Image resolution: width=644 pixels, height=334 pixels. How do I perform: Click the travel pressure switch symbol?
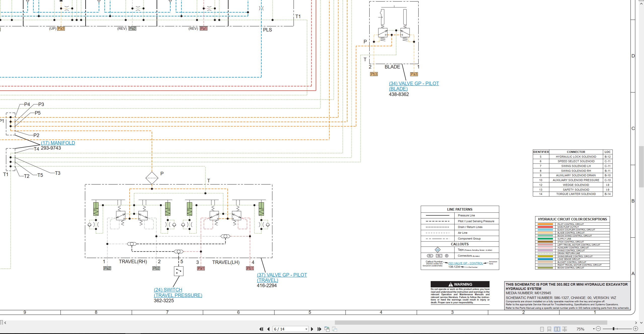(x=179, y=271)
